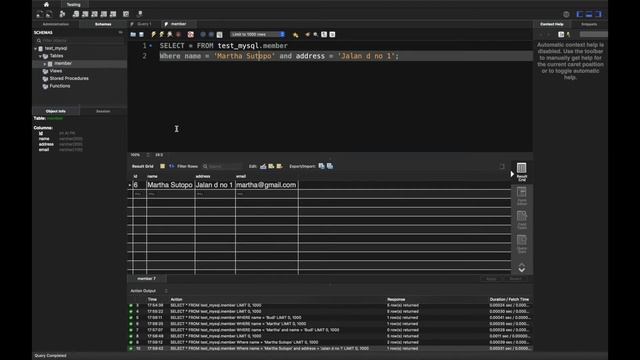Open the Limit to 1000 rows dropdown
The width and height of the screenshot is (640, 360).
pyautogui.click(x=257, y=35)
